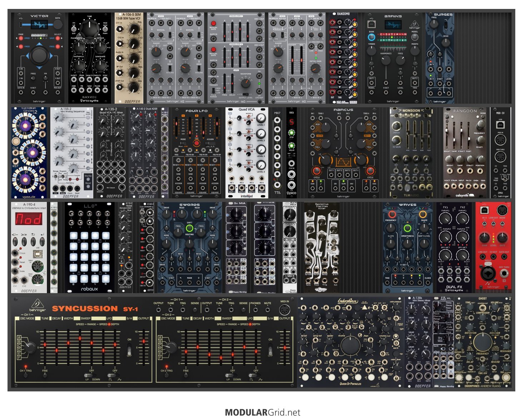
Task: Click the PHONES jack on Syncussion
Action: coord(255,310)
